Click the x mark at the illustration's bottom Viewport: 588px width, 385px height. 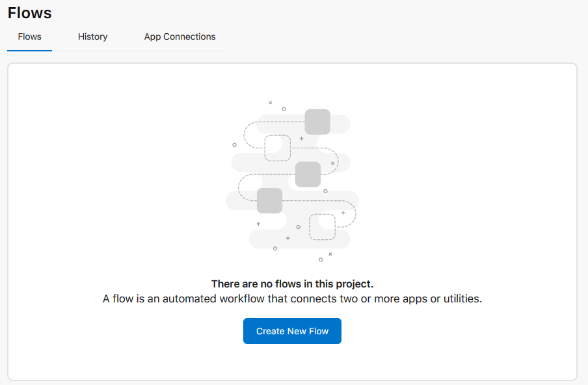coord(330,254)
